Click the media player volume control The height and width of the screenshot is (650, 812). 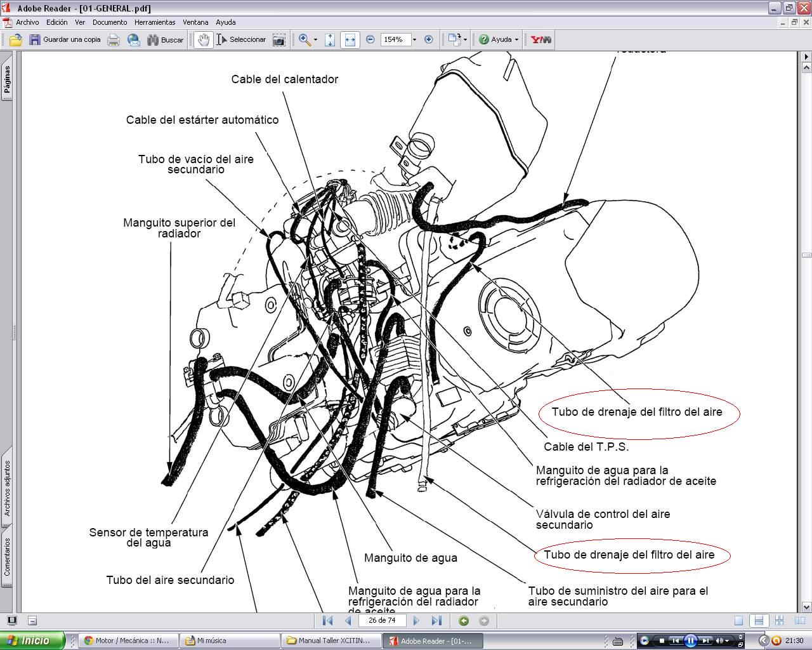pyautogui.click(x=721, y=640)
